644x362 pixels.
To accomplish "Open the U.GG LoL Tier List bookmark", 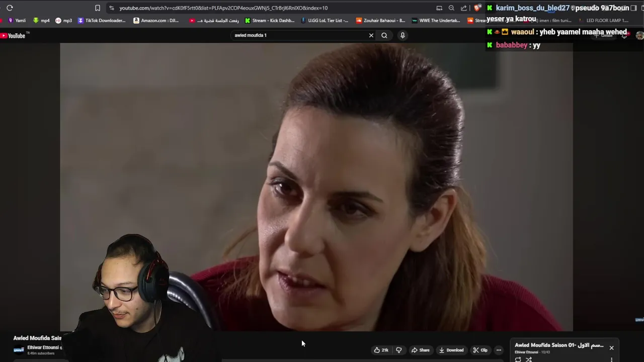I will (x=325, y=21).
